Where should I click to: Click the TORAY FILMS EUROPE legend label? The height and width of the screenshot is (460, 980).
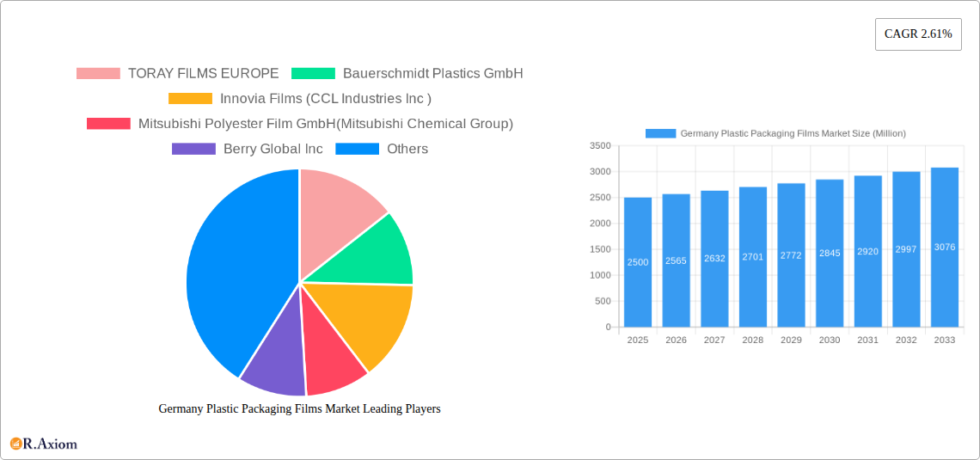(203, 74)
